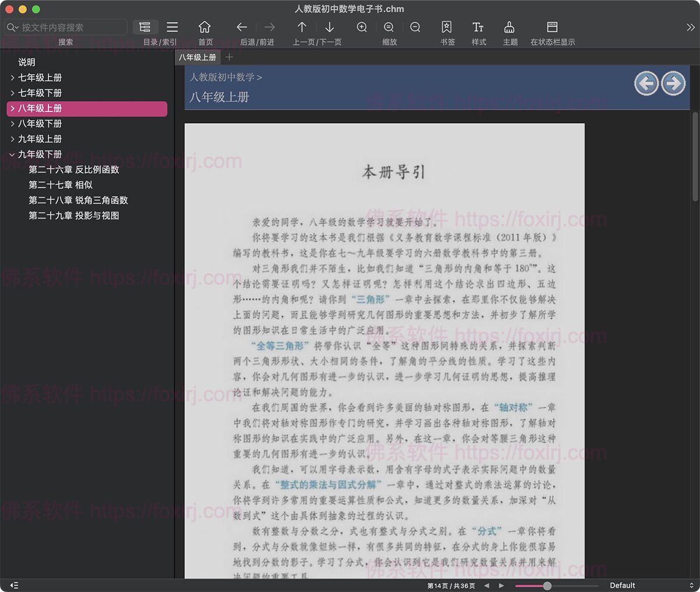Viewport: 700px width, 592px height.
Task: Zoom in with the plus magnifier icon
Action: click(x=362, y=27)
